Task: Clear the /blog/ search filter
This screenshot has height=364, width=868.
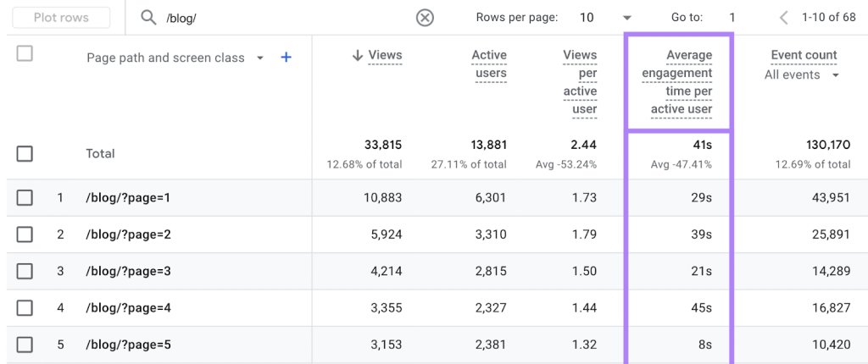Action: click(x=425, y=19)
